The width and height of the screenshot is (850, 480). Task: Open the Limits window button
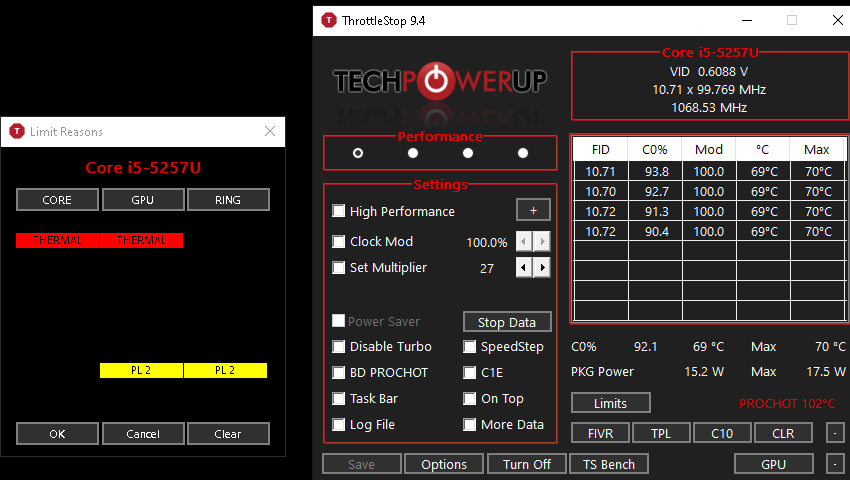[x=610, y=403]
